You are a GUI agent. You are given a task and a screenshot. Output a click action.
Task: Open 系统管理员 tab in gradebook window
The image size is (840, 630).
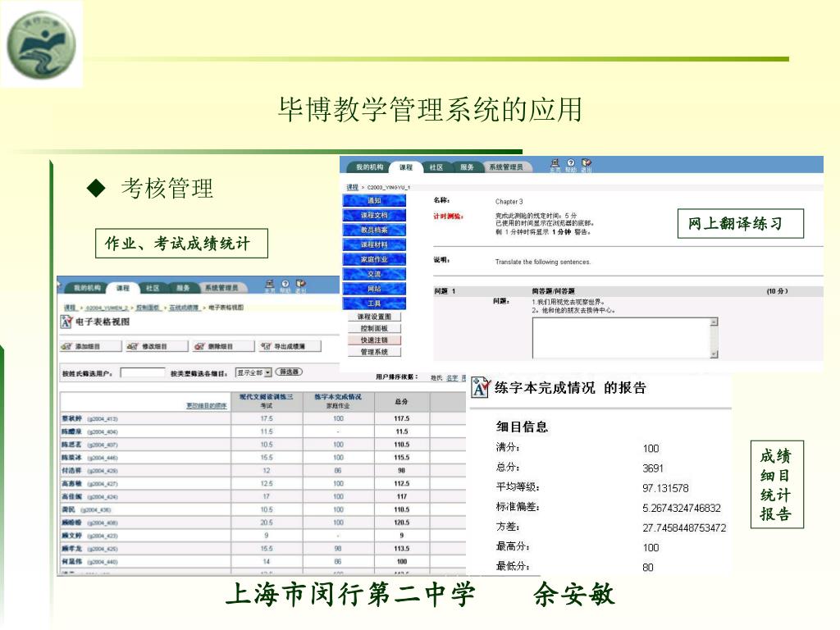click(221, 288)
